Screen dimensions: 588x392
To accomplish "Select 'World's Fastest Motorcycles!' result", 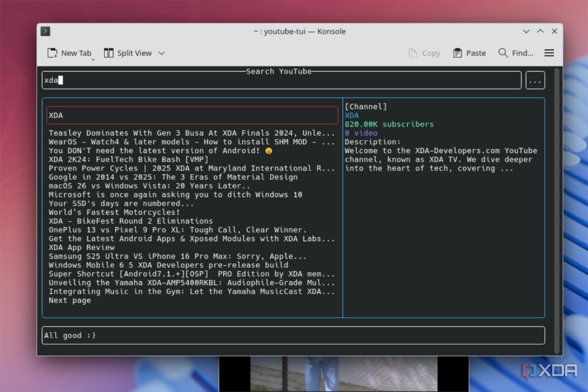I will 114,212.
